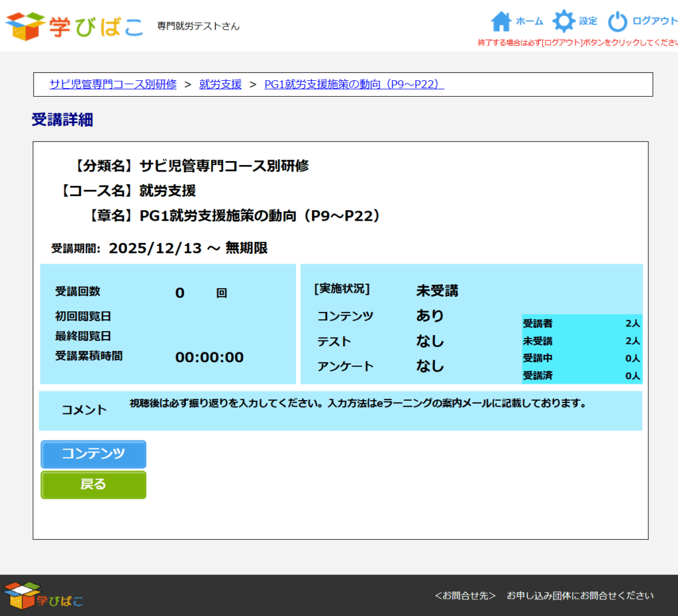Open settings via the gear icon

point(563,21)
